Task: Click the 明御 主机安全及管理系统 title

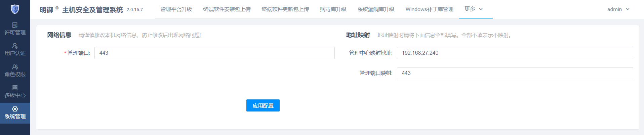Action: pyautogui.click(x=81, y=10)
